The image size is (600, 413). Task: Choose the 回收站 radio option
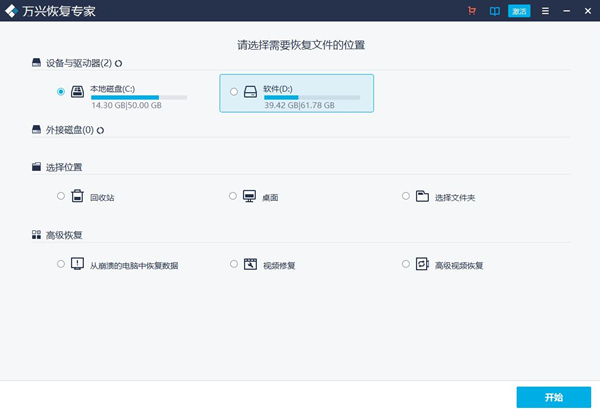61,196
